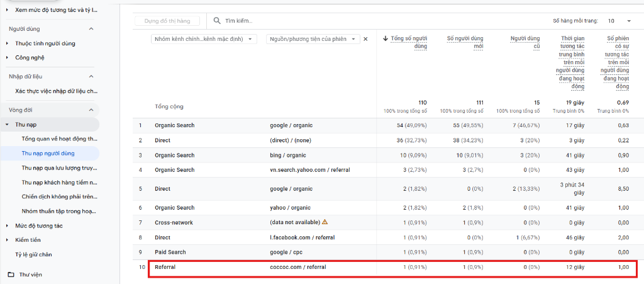Click the Tổng cộng totals label
The image size is (644, 284).
[169, 106]
